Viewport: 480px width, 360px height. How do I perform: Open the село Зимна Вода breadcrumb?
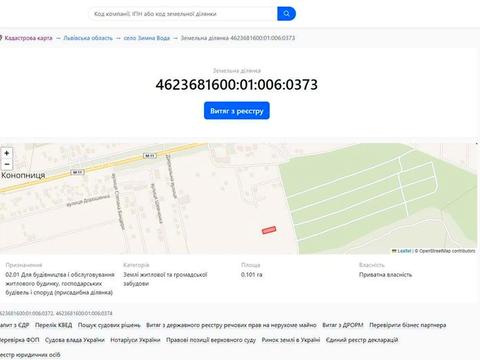[147, 38]
